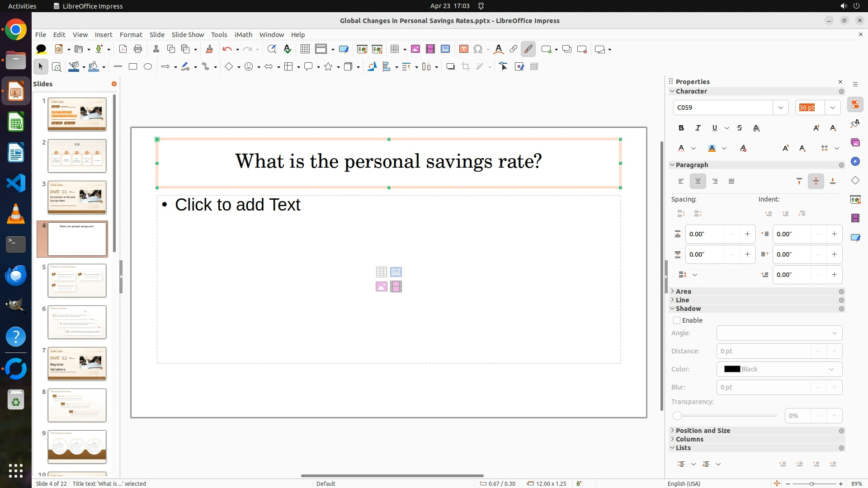Open the Gallery sidebar deck icon

coord(855,142)
